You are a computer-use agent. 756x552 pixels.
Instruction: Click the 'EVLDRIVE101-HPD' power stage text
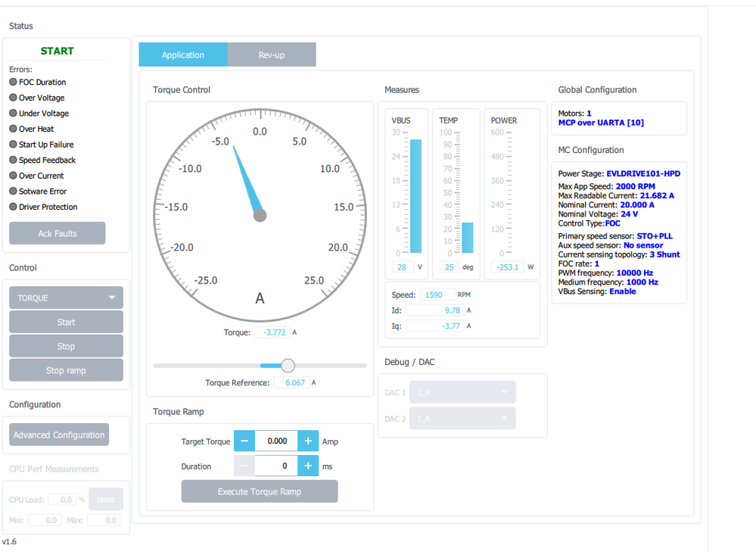coord(643,173)
